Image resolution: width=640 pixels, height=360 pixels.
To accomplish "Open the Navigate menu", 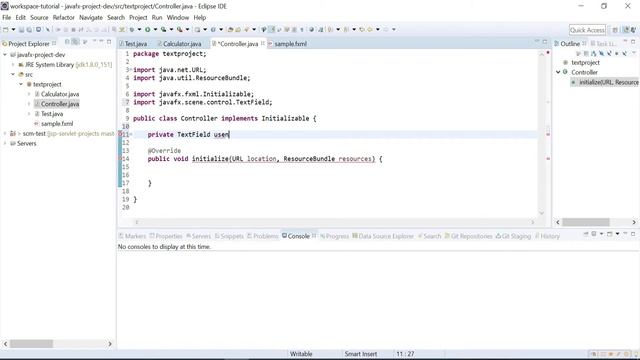I will pos(91,18).
